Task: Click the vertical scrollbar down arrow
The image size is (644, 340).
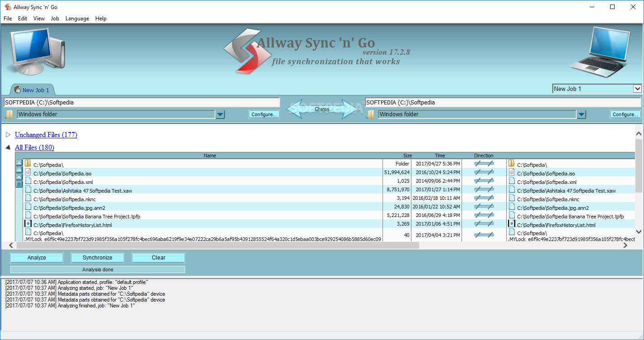Action: tap(639, 231)
